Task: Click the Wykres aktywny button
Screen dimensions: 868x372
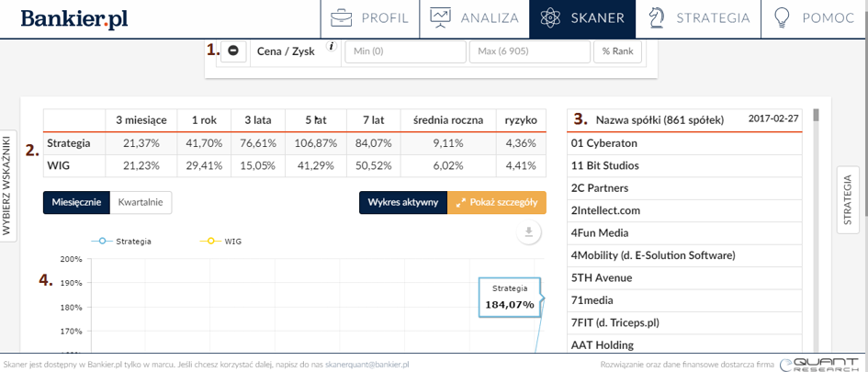Action: point(403,203)
